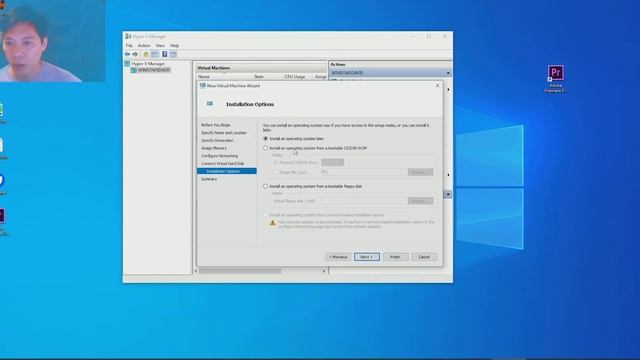This screenshot has width=640, height=360.
Task: Open the View menu
Action: pos(160,46)
